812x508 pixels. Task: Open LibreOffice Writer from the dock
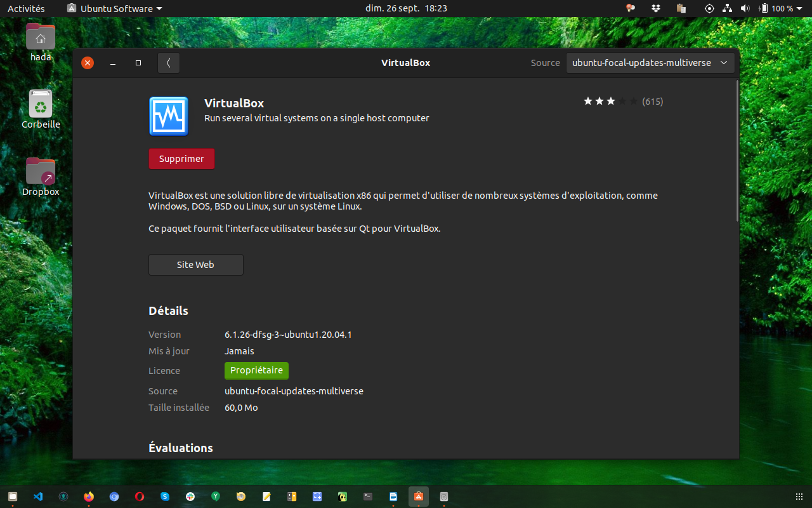click(x=393, y=497)
